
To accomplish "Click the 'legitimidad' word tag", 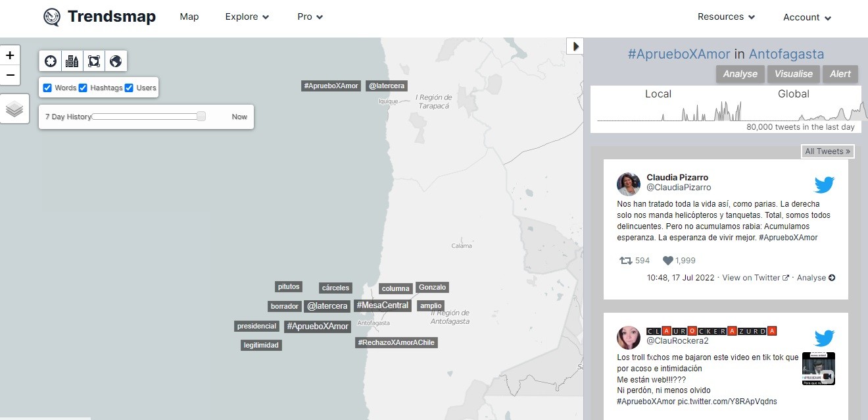I will (x=261, y=345).
